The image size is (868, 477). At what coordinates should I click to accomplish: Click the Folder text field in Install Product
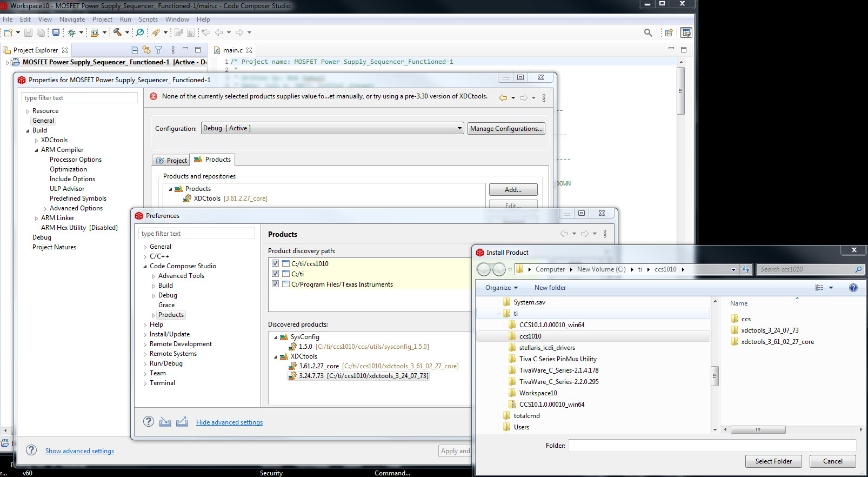point(712,445)
